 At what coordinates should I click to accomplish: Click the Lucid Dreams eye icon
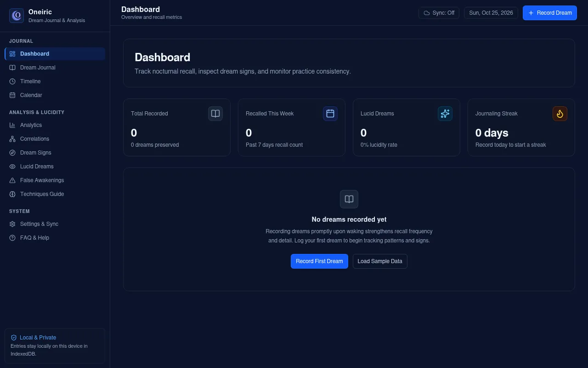point(12,167)
